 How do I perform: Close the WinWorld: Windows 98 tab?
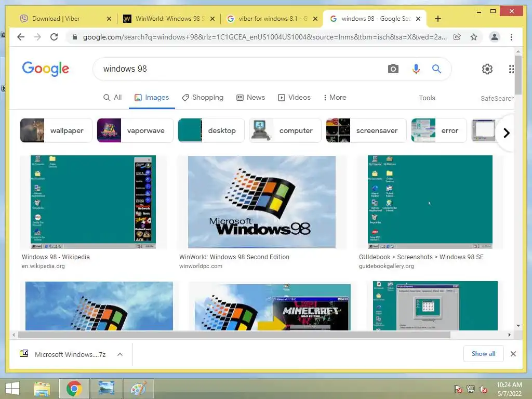tap(212, 19)
